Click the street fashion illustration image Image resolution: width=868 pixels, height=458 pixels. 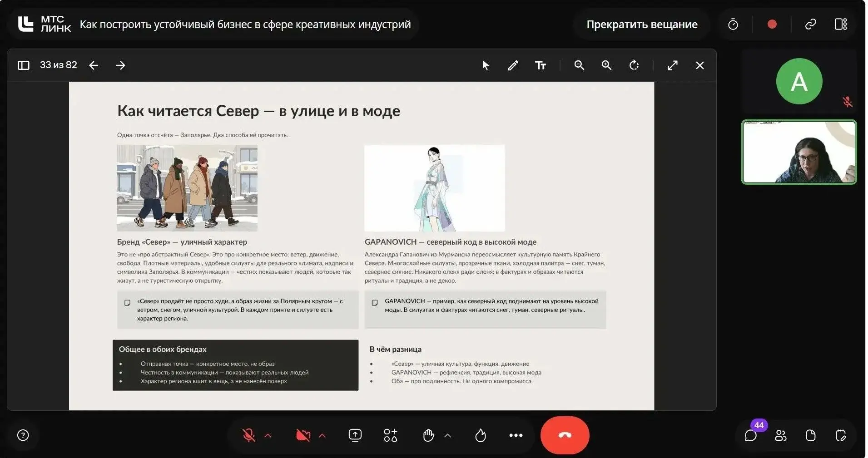point(187,188)
